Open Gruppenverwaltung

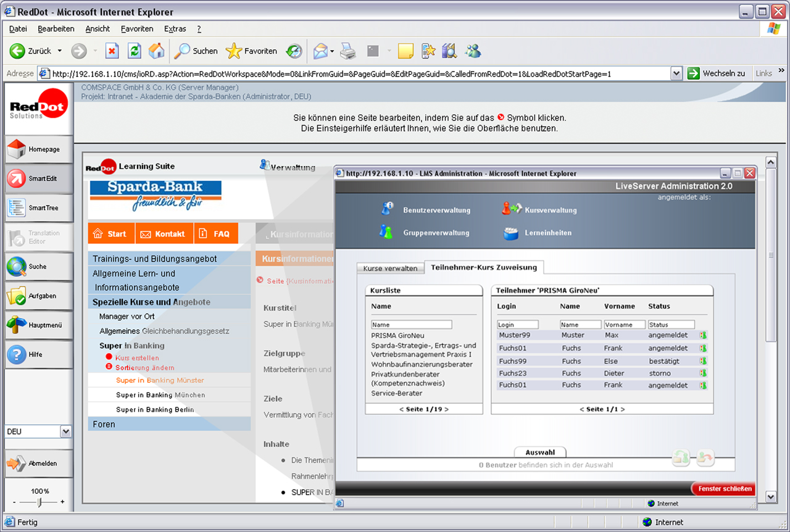(437, 233)
